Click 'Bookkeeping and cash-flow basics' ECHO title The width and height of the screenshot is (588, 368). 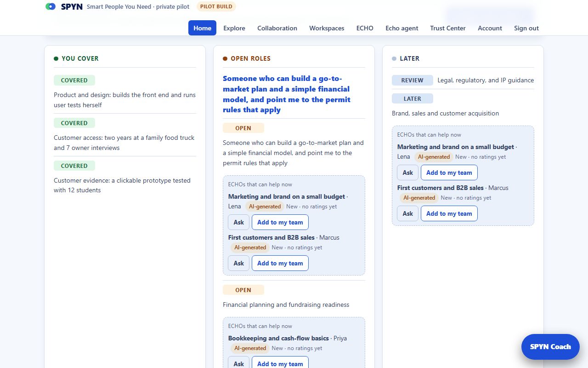[278, 338]
